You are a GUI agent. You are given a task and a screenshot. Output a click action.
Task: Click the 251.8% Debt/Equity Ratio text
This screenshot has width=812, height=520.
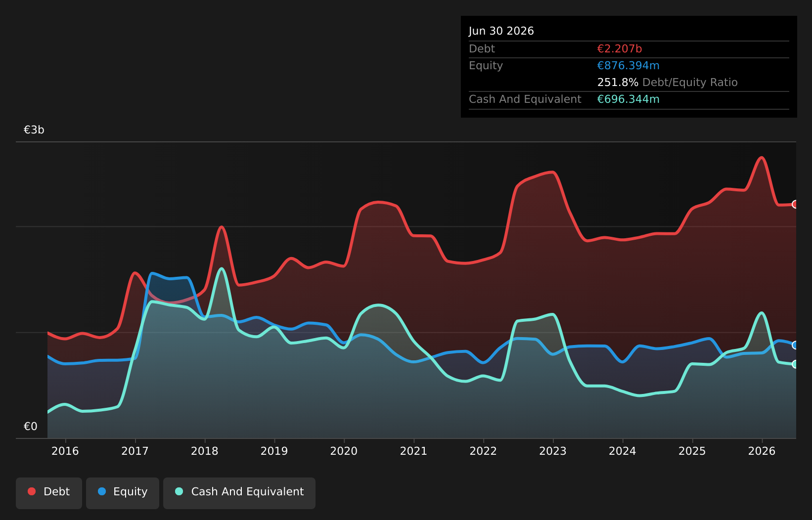pyautogui.click(x=668, y=83)
